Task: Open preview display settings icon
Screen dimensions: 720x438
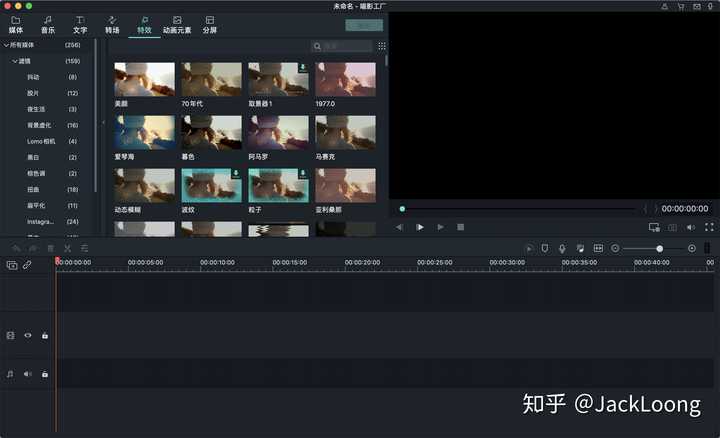Action: pos(654,227)
